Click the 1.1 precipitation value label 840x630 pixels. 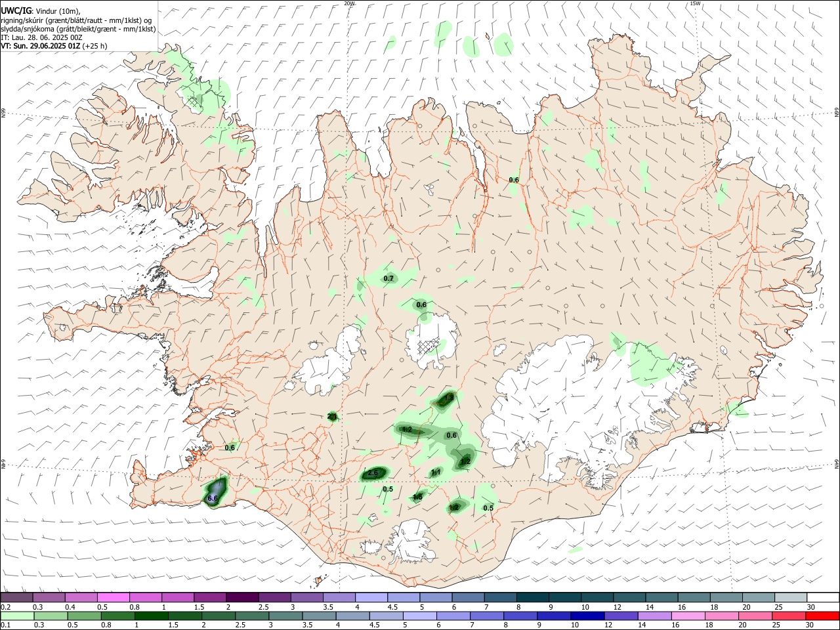click(x=436, y=472)
